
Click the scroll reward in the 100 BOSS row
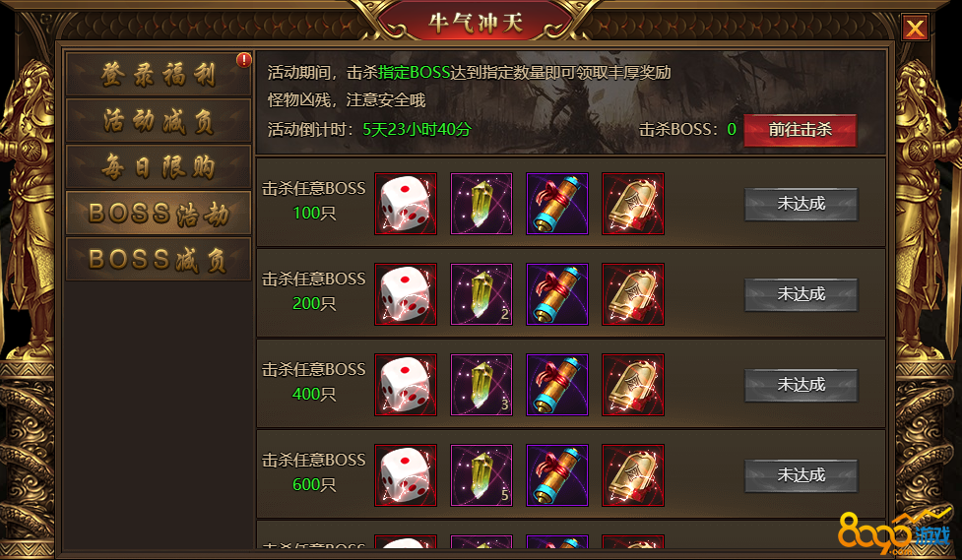click(557, 204)
